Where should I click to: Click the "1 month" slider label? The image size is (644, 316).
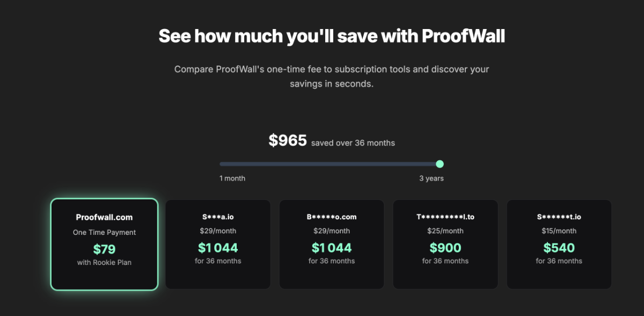click(232, 178)
